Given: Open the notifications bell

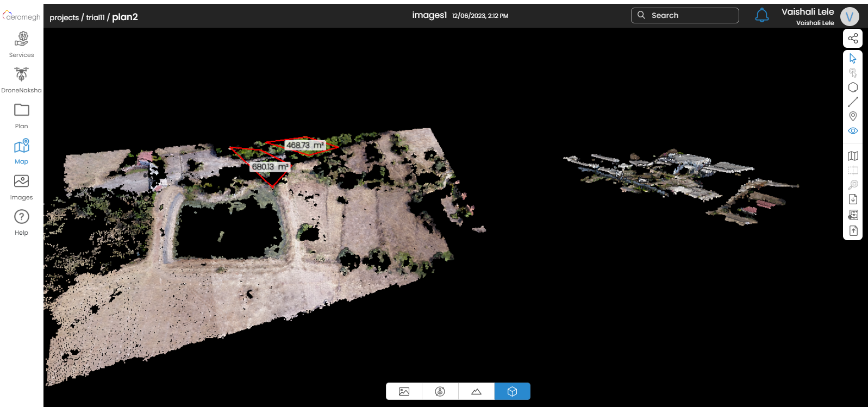Looking at the screenshot, I should pyautogui.click(x=762, y=15).
